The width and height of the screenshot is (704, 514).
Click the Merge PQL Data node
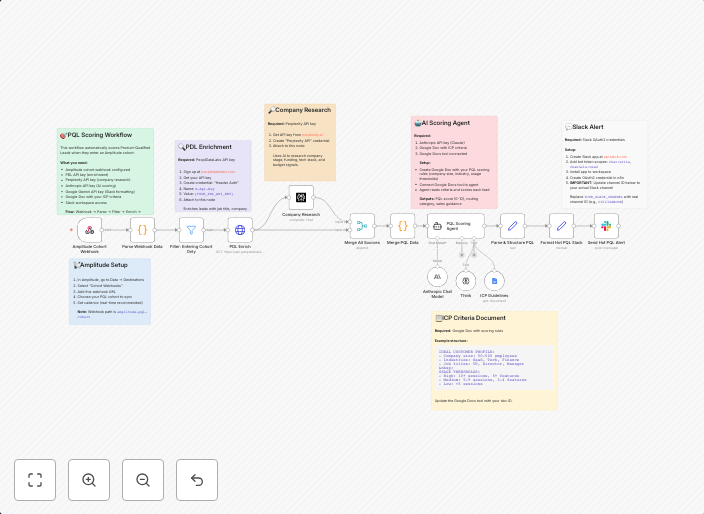(403, 227)
